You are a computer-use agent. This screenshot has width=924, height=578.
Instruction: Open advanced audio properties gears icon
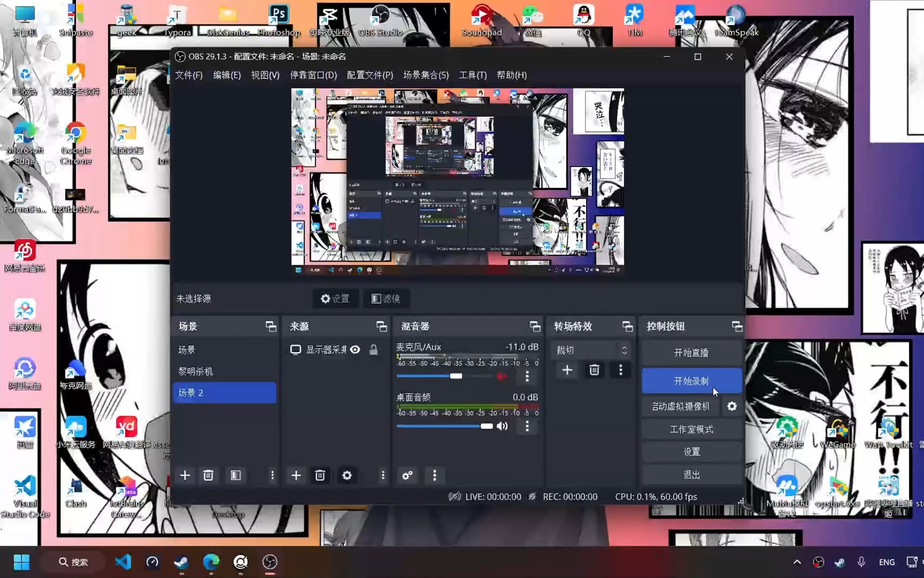[x=407, y=476]
